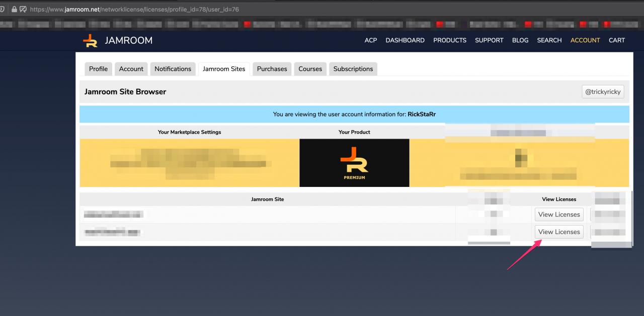Select the Jamroom Sites tab
The height and width of the screenshot is (316, 644).
click(x=224, y=69)
